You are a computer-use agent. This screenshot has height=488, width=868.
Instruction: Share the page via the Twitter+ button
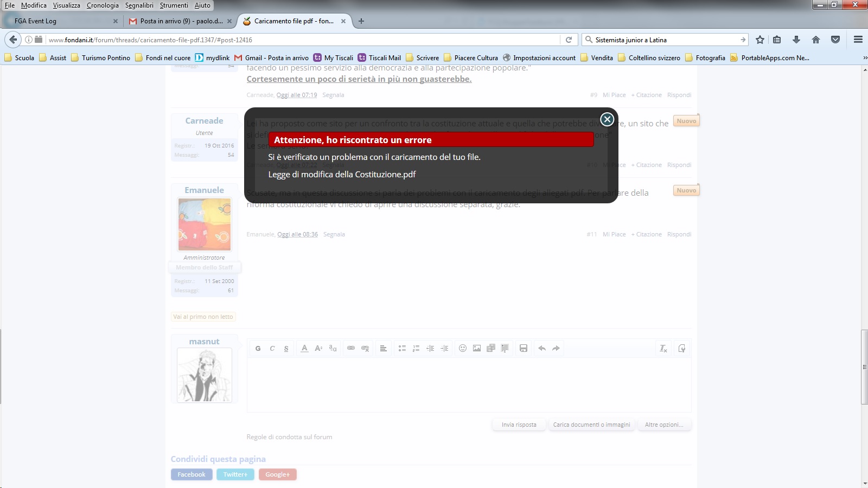235,474
